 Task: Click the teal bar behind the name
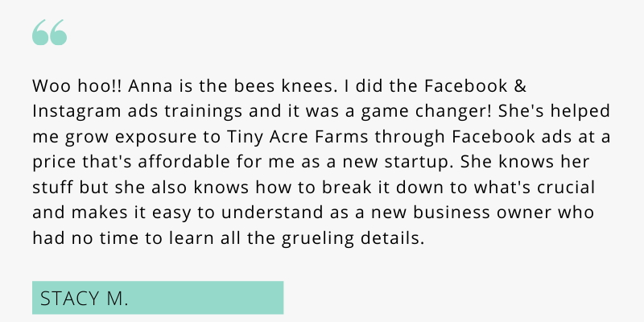click(158, 298)
